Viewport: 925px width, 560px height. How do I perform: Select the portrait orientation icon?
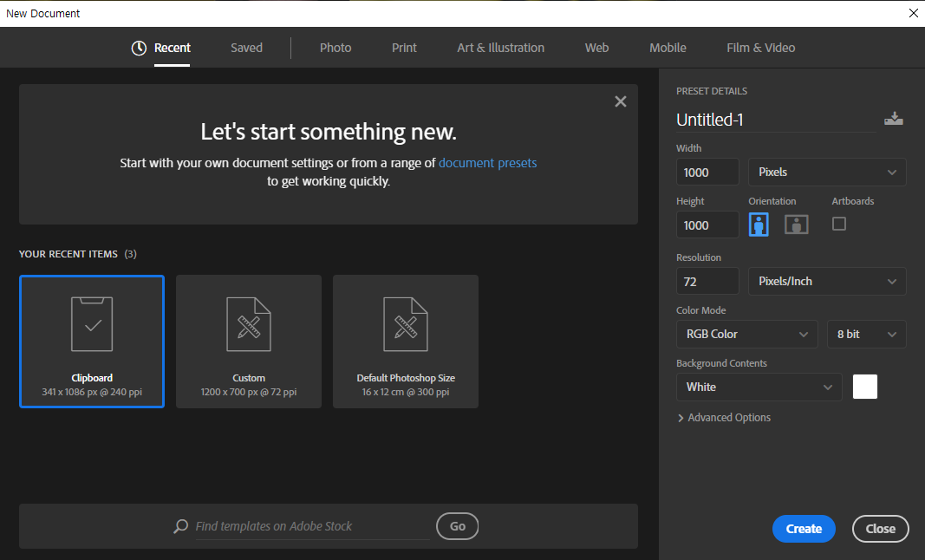(759, 225)
